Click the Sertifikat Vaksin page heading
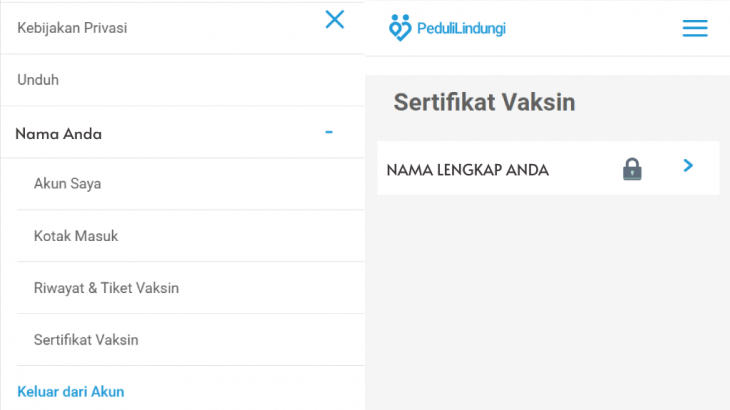Viewport: 730px width, 410px height. pyautogui.click(x=484, y=102)
